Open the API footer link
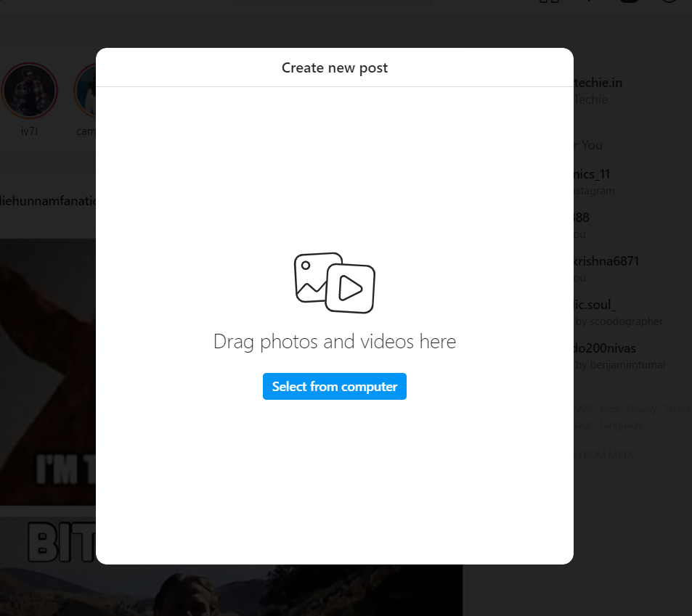 pos(585,409)
